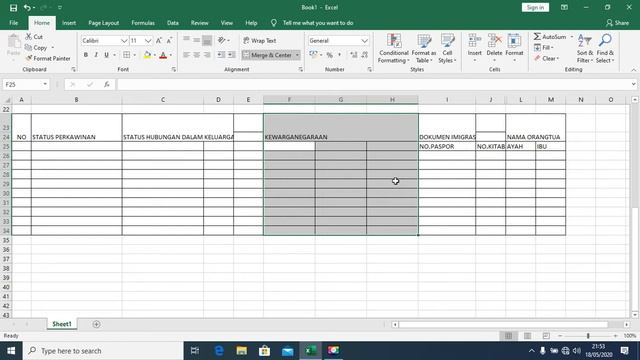Add a new sheet with the plus button
This screenshot has width=640, height=360.
coord(96,324)
